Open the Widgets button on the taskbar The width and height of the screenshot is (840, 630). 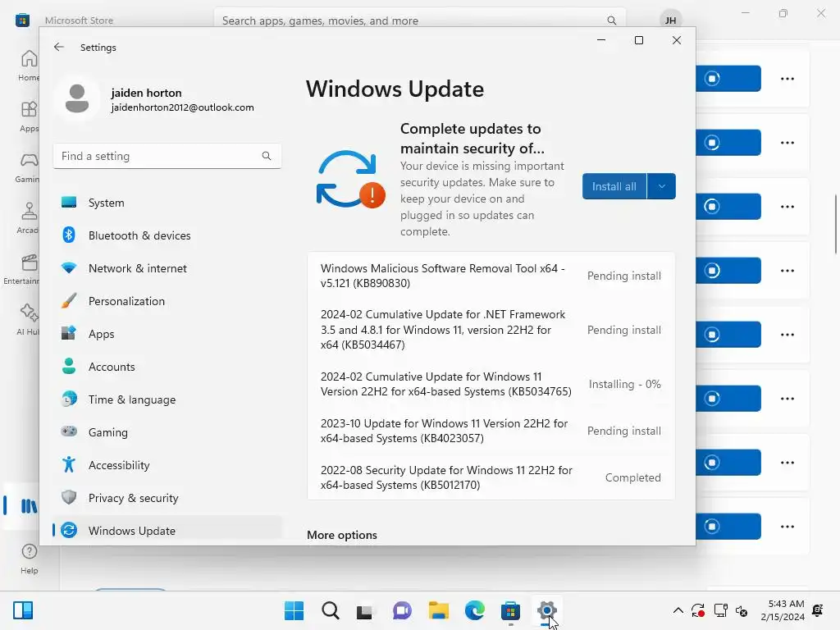coord(23,610)
